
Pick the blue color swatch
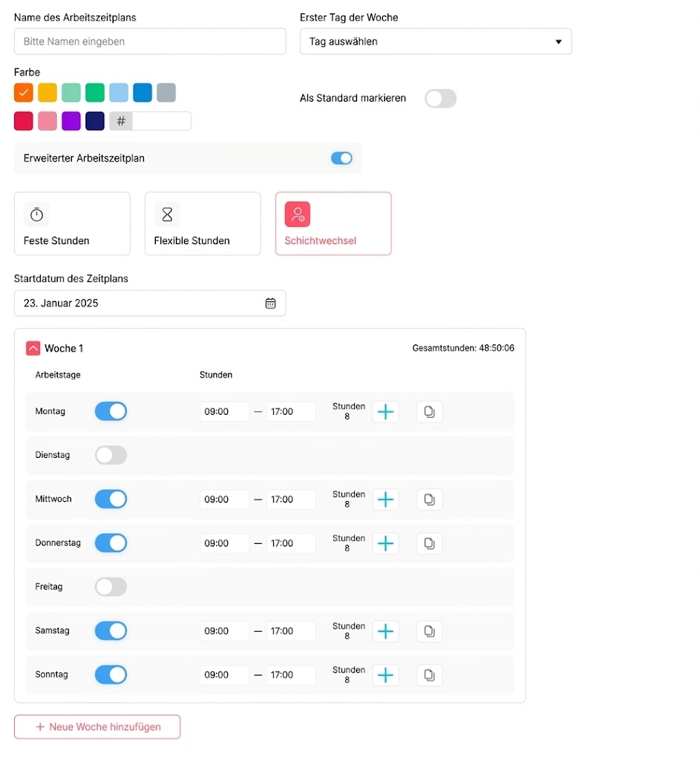[x=143, y=93]
